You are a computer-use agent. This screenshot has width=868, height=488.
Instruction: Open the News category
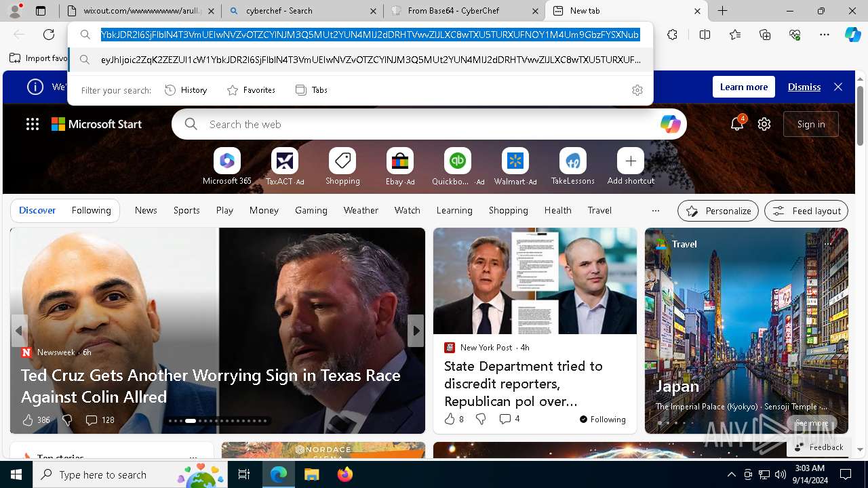(146, 211)
